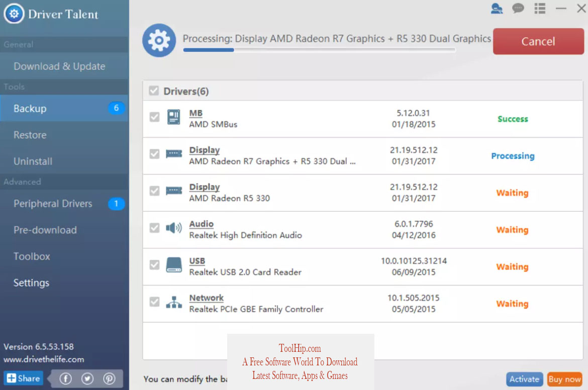
Task: Go to the Restore section
Action: point(64,135)
